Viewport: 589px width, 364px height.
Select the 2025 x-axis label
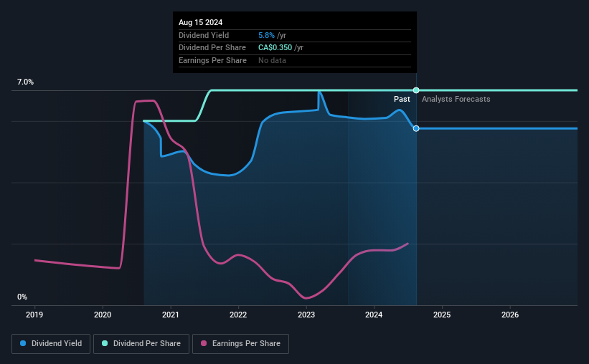tap(442, 315)
